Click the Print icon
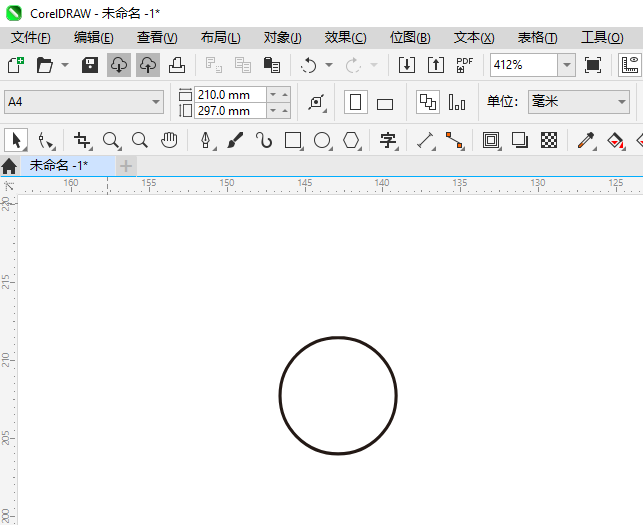 point(177,65)
